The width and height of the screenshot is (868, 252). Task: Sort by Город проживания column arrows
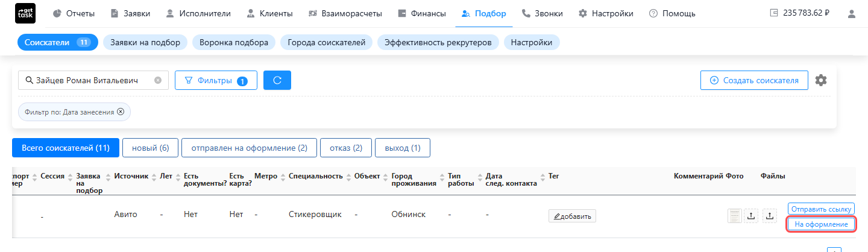pos(442,176)
